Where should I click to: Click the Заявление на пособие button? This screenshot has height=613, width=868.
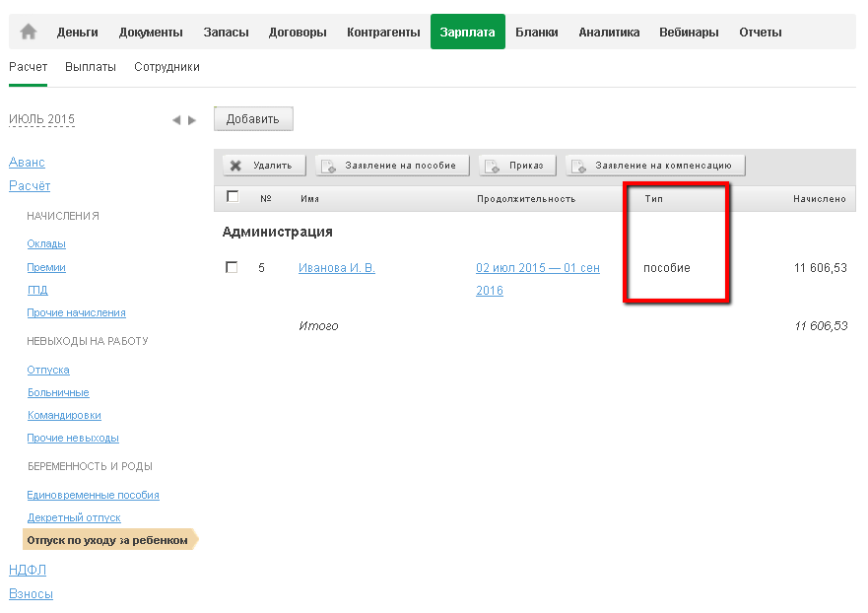click(x=392, y=166)
